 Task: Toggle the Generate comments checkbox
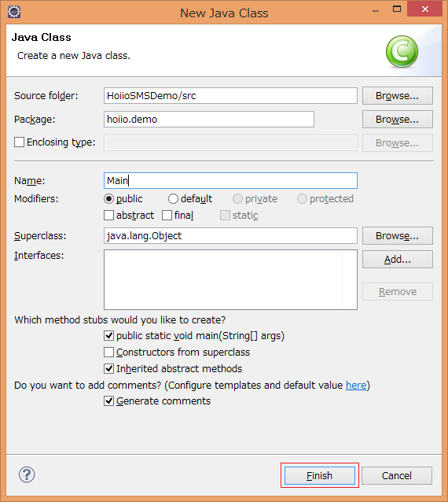[x=108, y=400]
